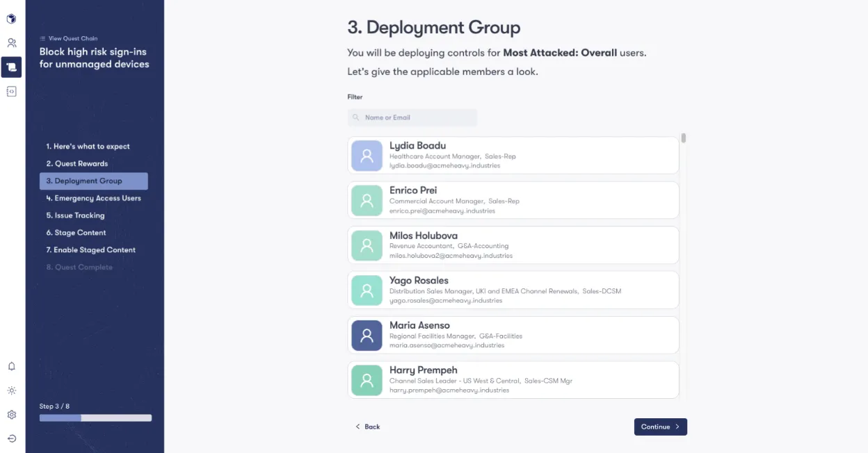This screenshot has width=868, height=453.
Task: Select the highlighted quests scroll icon
Action: click(11, 67)
